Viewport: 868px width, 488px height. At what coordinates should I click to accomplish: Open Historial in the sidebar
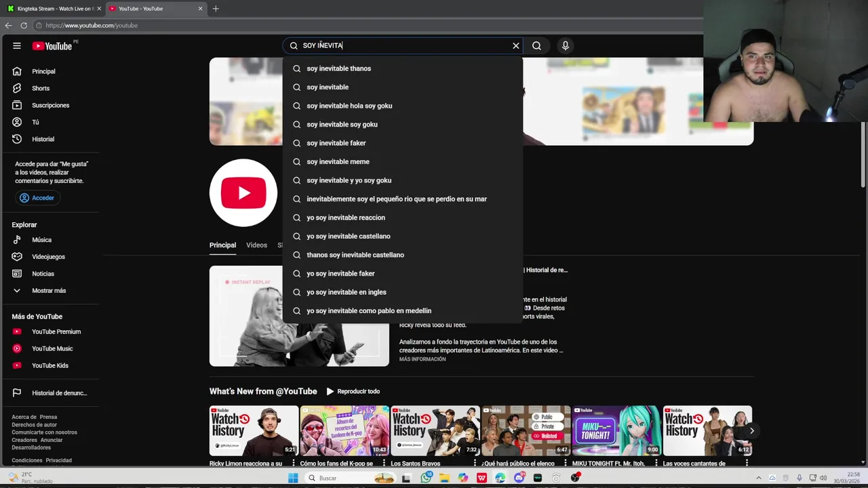(52, 139)
